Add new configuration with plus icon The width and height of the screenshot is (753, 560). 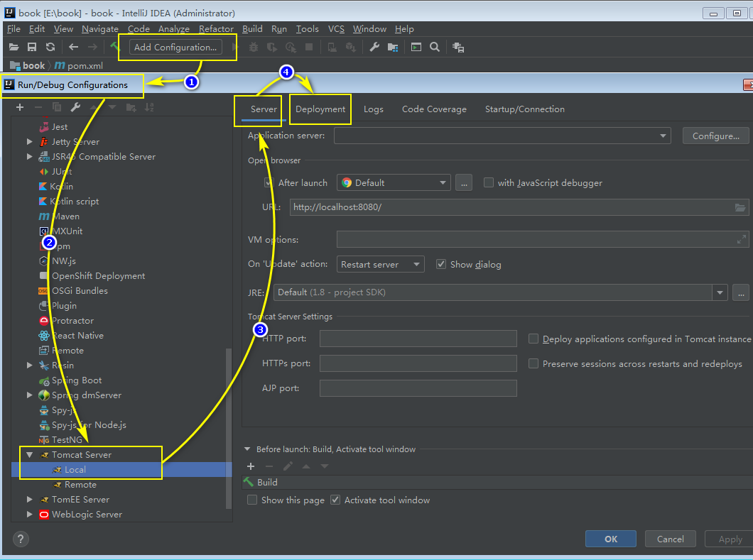click(20, 107)
